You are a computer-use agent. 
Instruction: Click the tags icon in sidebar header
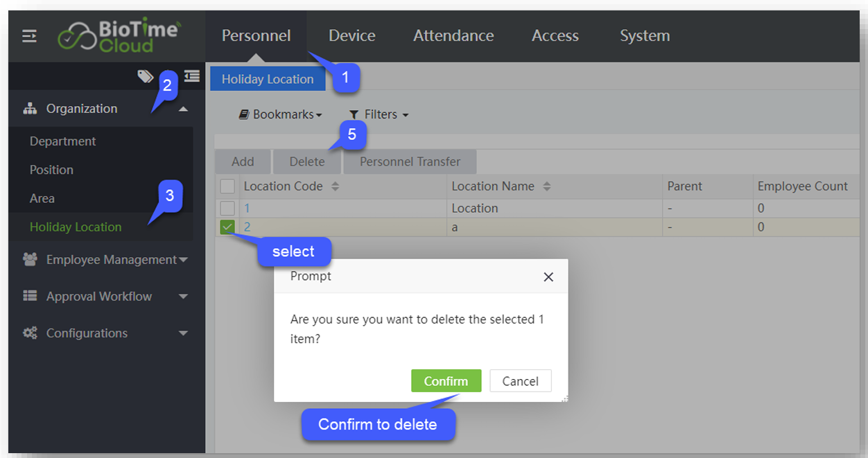(146, 76)
